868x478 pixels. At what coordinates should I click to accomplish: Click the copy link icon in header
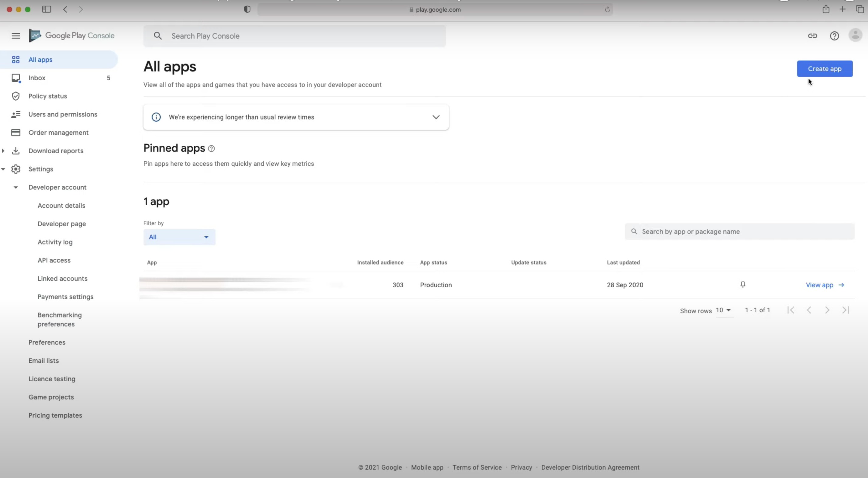click(812, 36)
